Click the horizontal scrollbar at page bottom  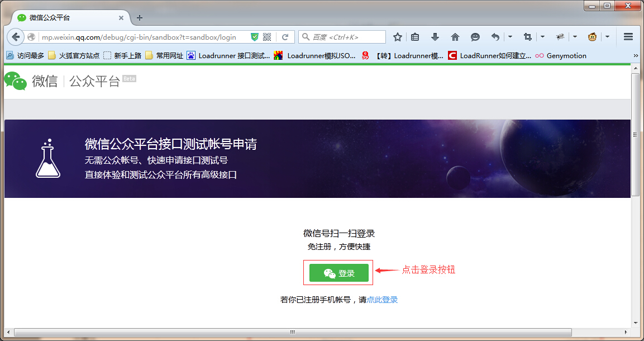[292, 332]
